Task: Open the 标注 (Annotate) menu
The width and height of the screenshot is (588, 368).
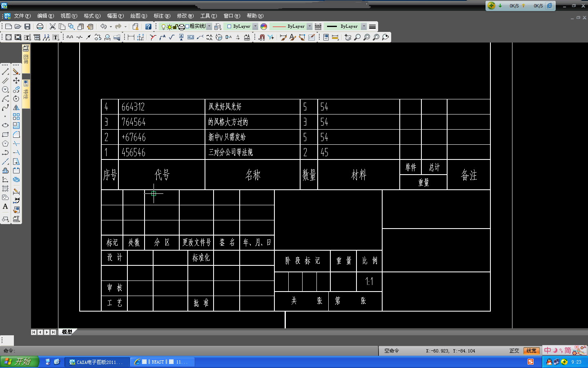Action: point(162,16)
